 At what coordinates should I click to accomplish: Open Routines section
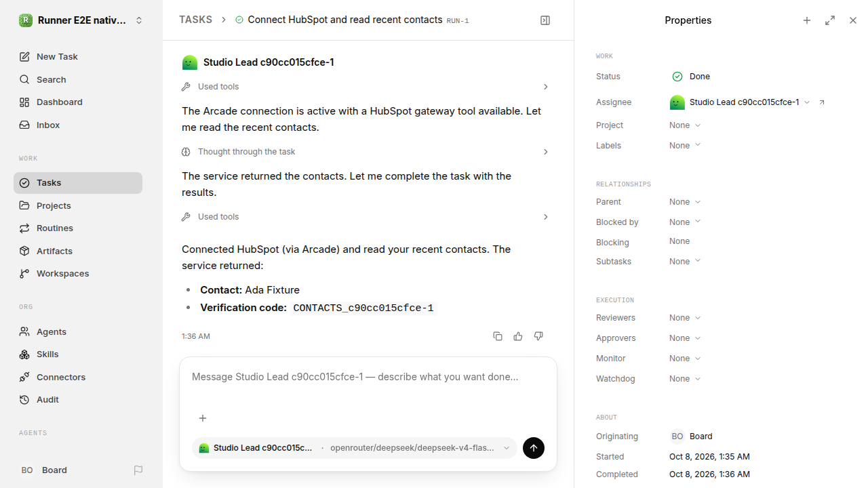78,228
